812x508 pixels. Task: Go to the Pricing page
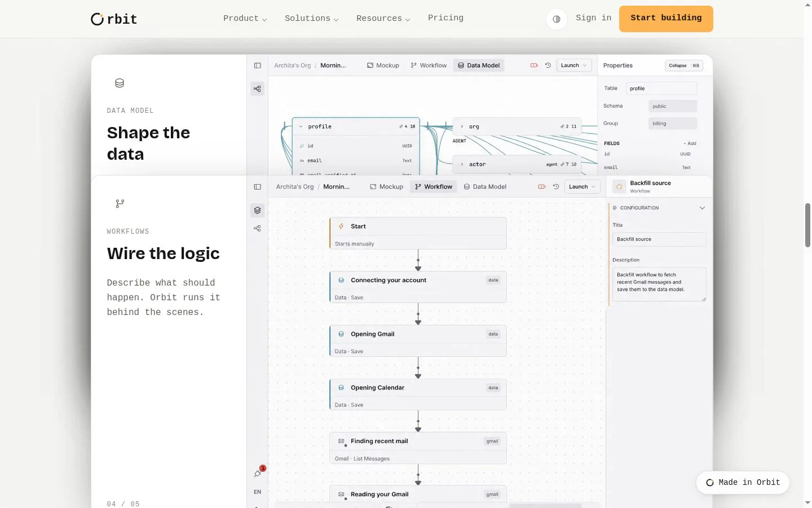coord(445,18)
